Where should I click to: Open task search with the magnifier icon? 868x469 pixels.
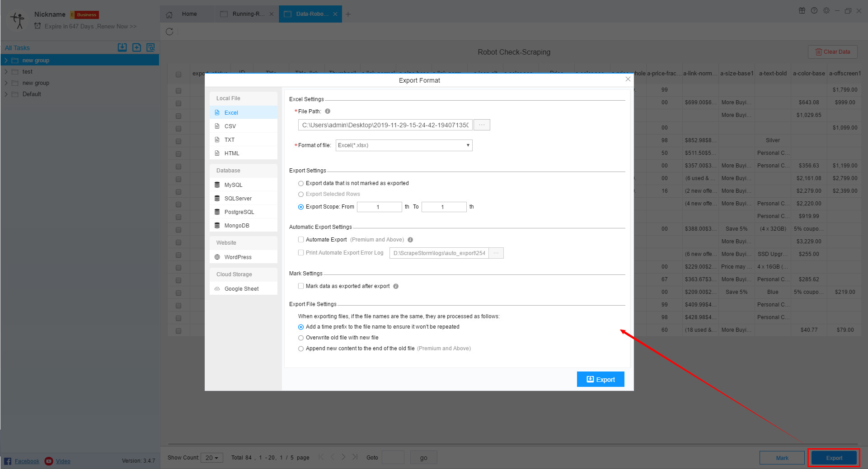click(x=151, y=47)
